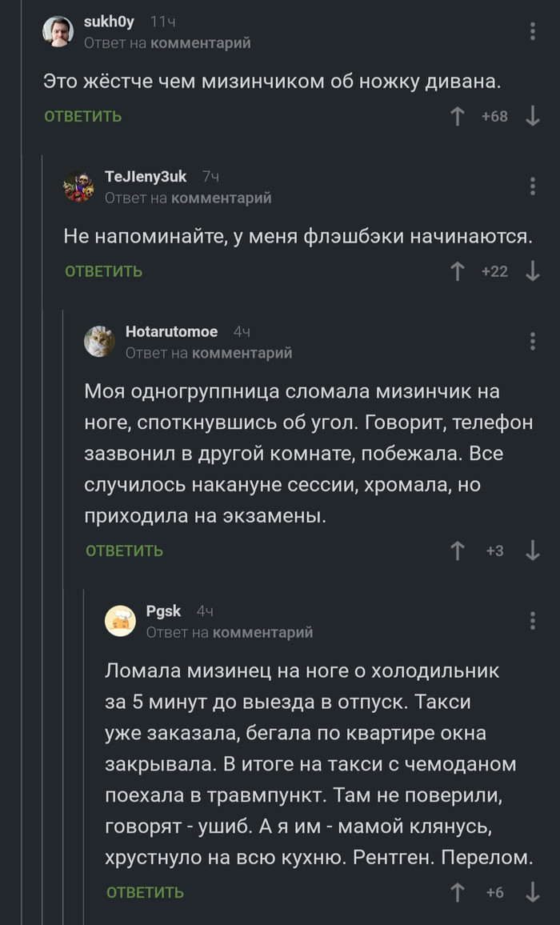This screenshot has height=925, width=560.
Task: Expand more options on Hotarutomoe's comment
Action: [x=533, y=342]
